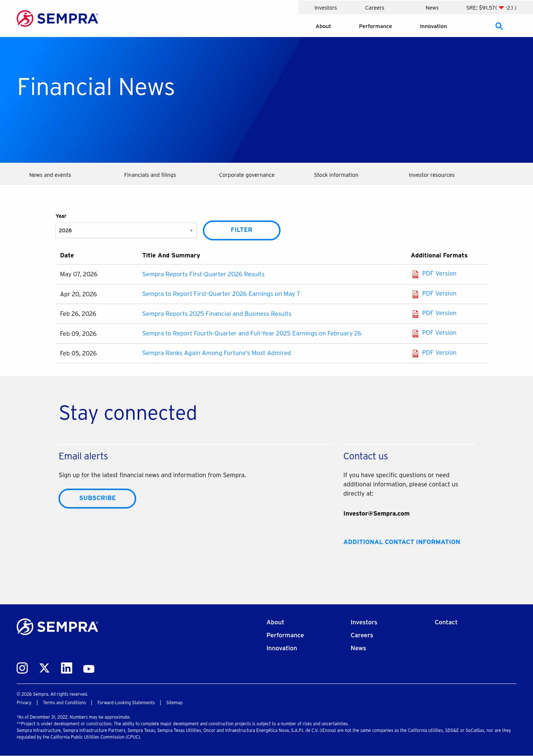The image size is (533, 756).
Task: Open the Terms and Conditions footer link
Action: (64, 703)
